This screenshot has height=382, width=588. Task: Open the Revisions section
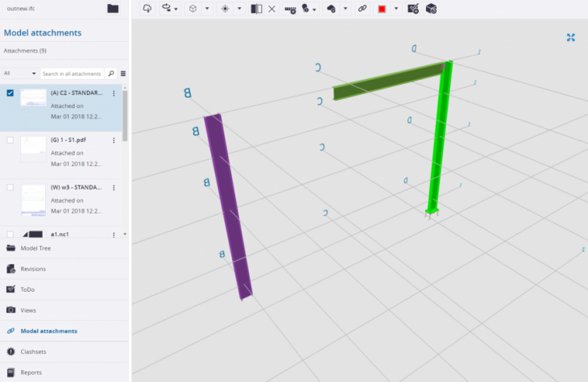pos(33,268)
